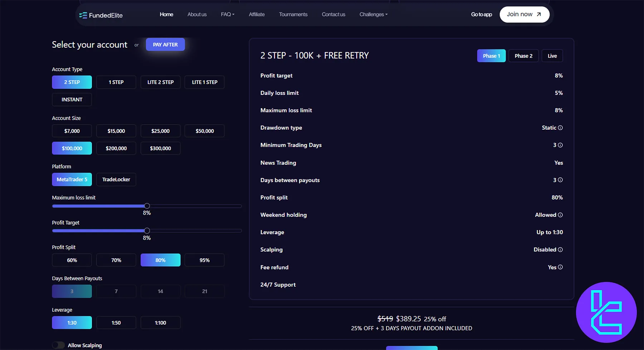Switch to the Phase 2 tab
The height and width of the screenshot is (350, 644).
523,56
